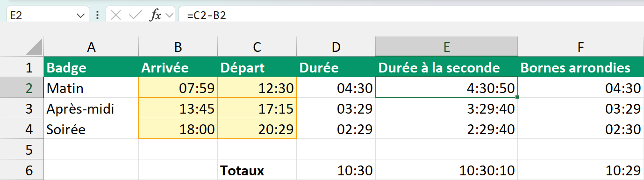Select column D header
This screenshot has height=180, width=644.
pos(336,47)
